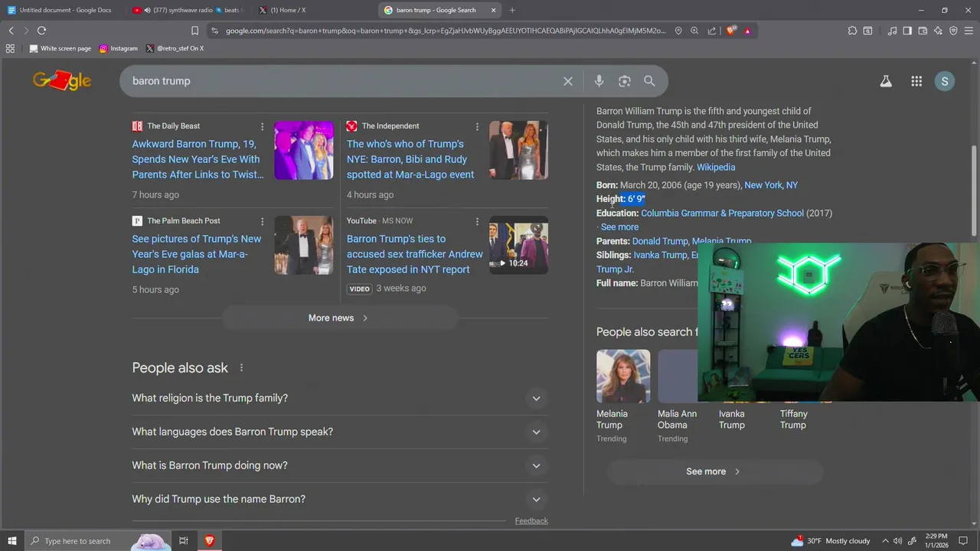Open Brave Rewards triangle icon
The height and width of the screenshot is (551, 980).
(747, 31)
